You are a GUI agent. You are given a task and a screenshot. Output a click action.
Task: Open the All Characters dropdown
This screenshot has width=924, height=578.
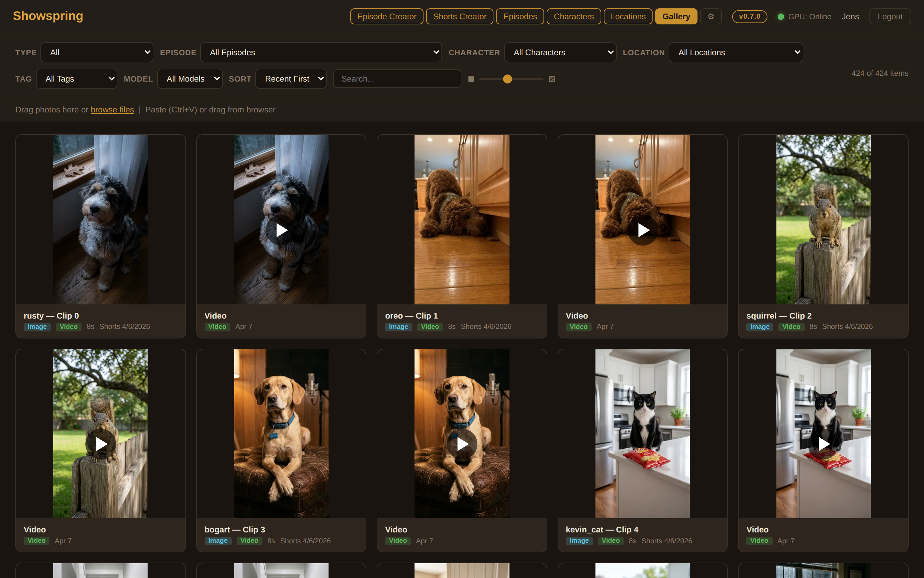[x=560, y=52]
